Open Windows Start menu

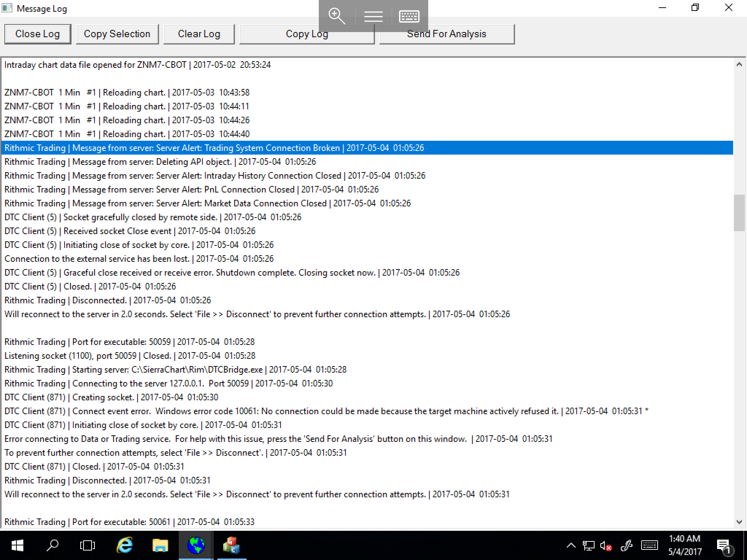(17, 545)
